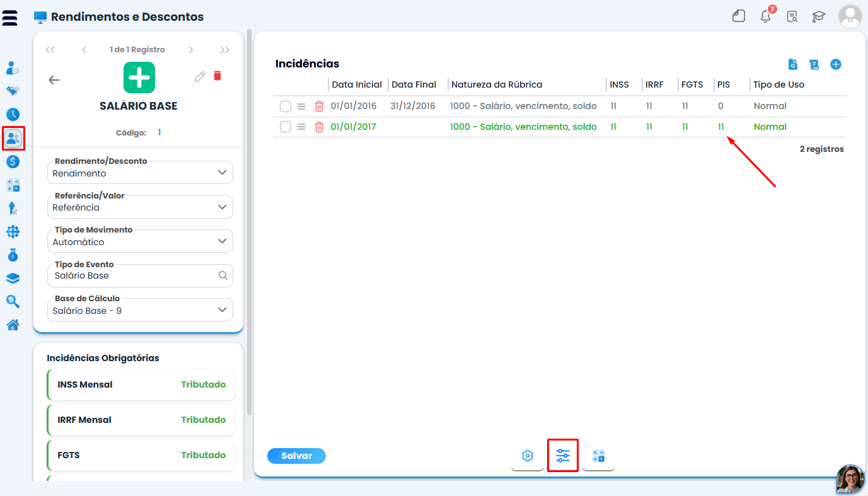Click the FGTS Tributado card
This screenshot has height=496, width=868.
(141, 455)
